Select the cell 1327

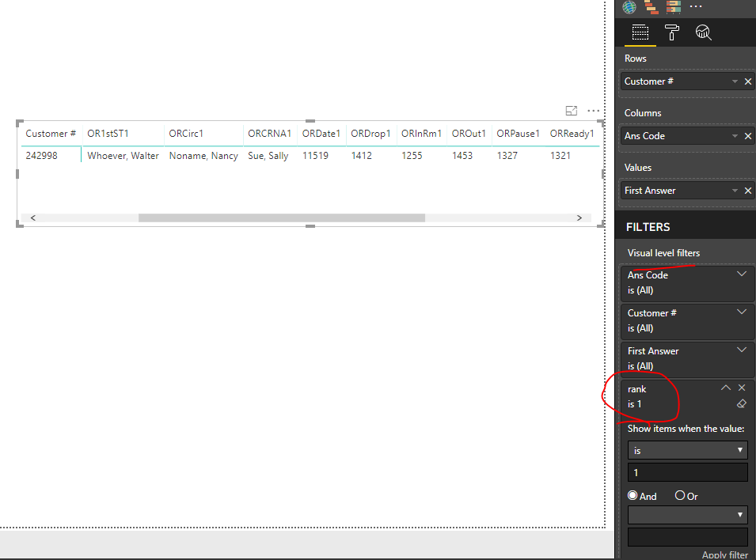507,156
